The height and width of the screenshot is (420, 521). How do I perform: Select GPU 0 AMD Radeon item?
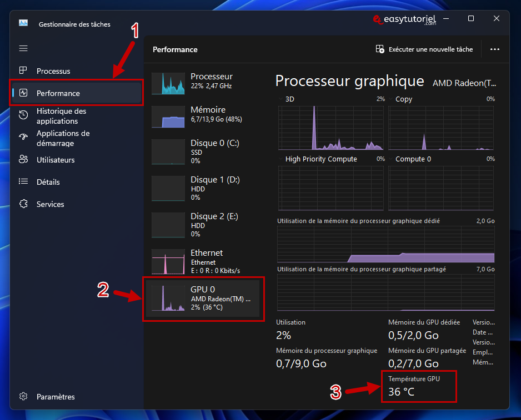(203, 298)
